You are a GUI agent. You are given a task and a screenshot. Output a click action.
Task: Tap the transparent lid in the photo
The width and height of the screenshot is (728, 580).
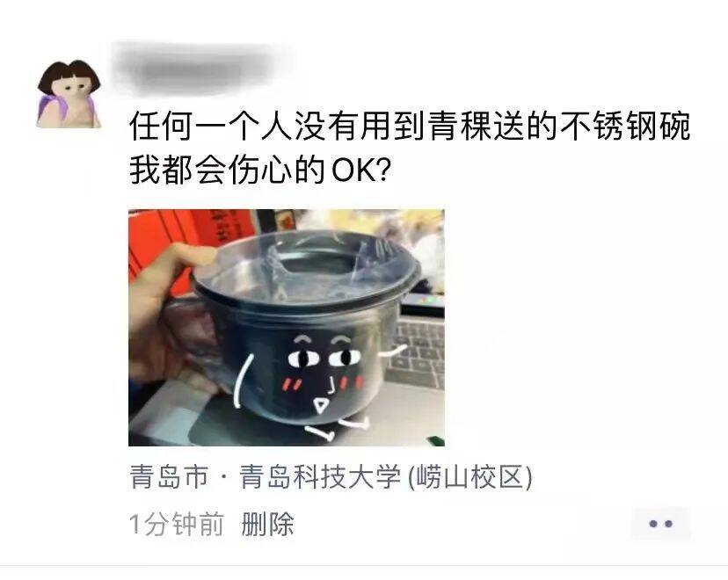tap(307, 272)
